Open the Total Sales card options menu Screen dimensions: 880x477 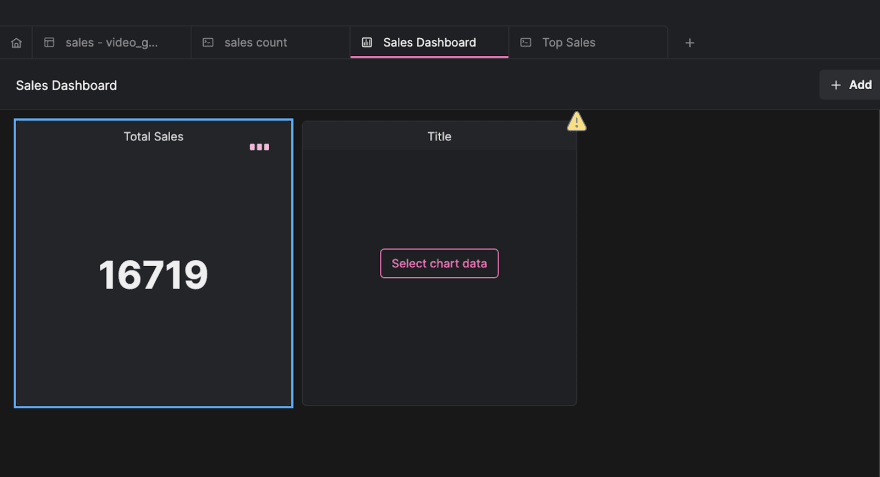[x=259, y=147]
